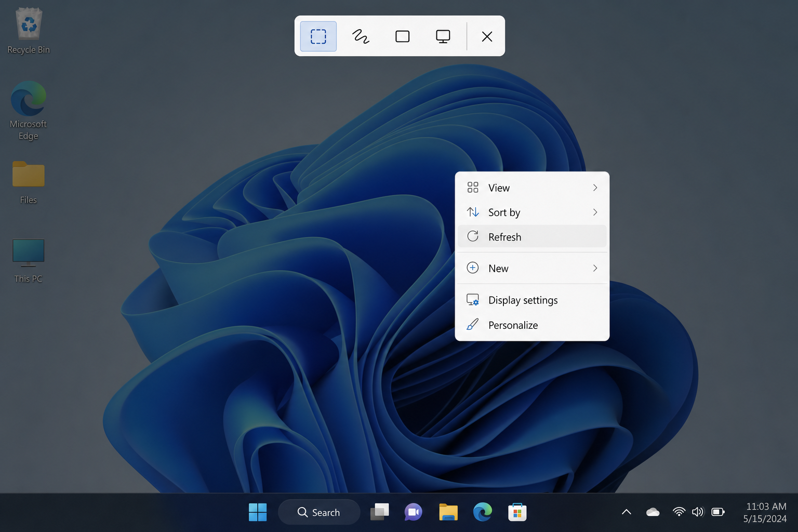Choose Refresh from the context menu
Image resolution: width=798 pixels, height=532 pixels.
coord(532,236)
